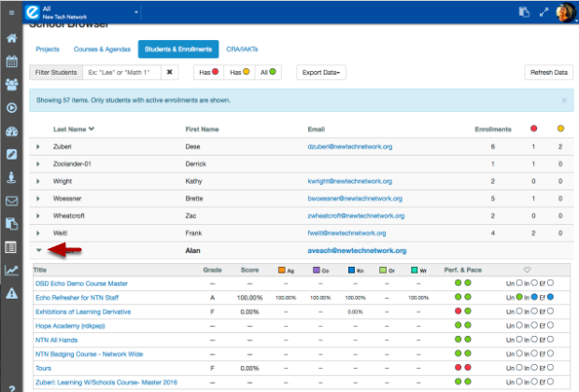
Task: Open the hamburger menu at top of sidebar
Action: [12, 13]
